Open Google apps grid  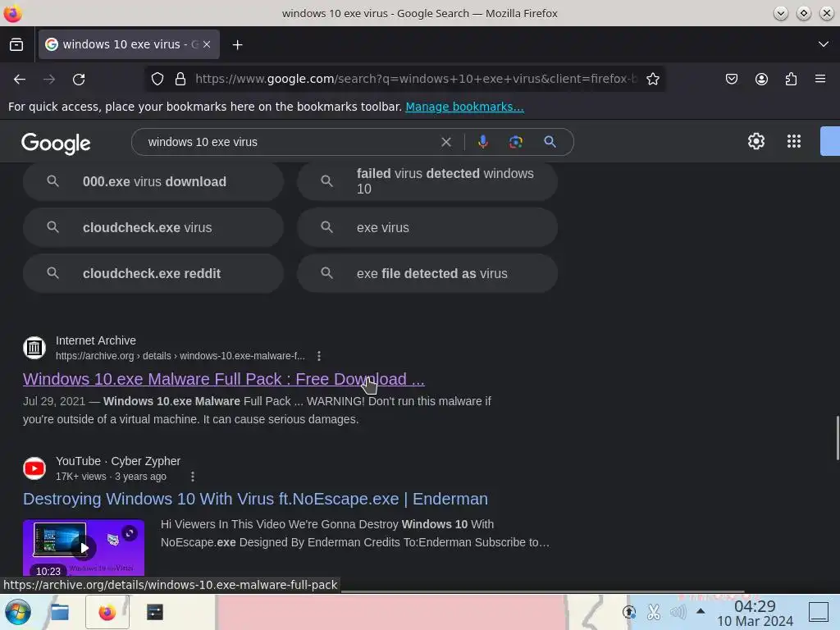click(x=794, y=141)
